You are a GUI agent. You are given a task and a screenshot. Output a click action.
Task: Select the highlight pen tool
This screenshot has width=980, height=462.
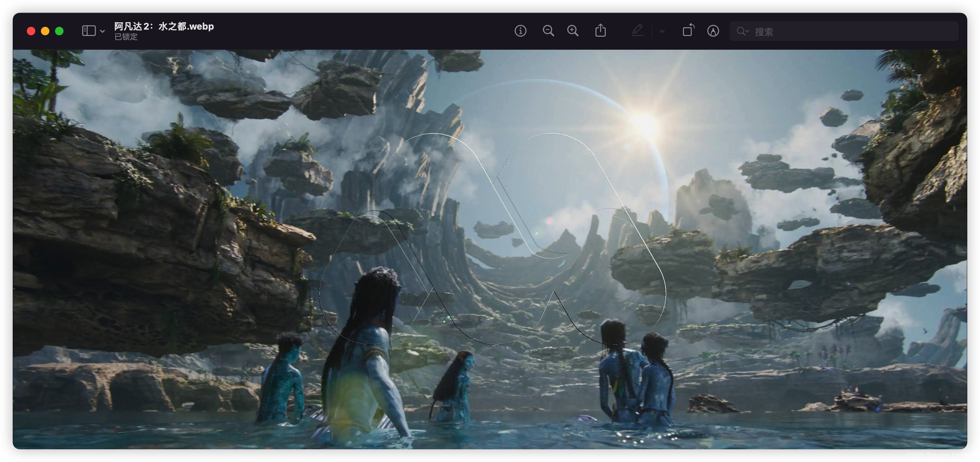point(637,30)
